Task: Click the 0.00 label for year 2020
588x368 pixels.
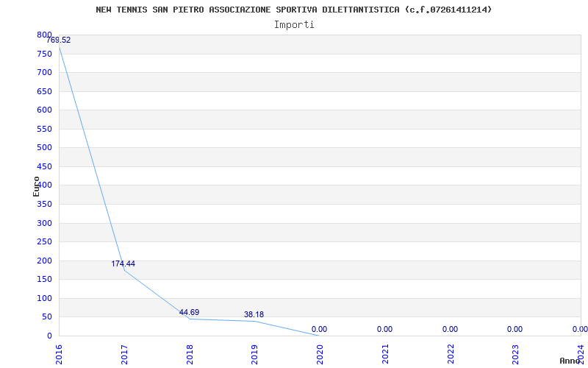Action: 319,329
